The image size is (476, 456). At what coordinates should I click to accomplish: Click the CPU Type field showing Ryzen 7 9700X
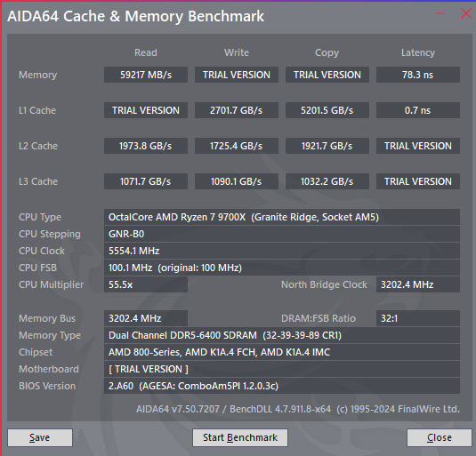[282, 217]
